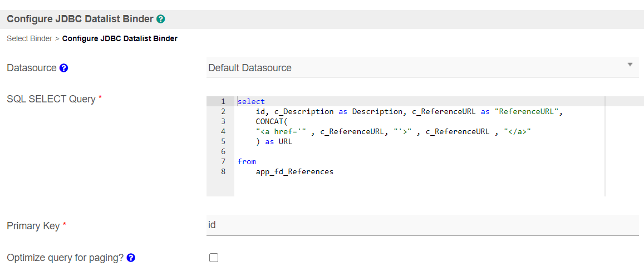This screenshot has width=644, height=271.
Task: Click the help icon next to Datasource
Action: click(63, 68)
